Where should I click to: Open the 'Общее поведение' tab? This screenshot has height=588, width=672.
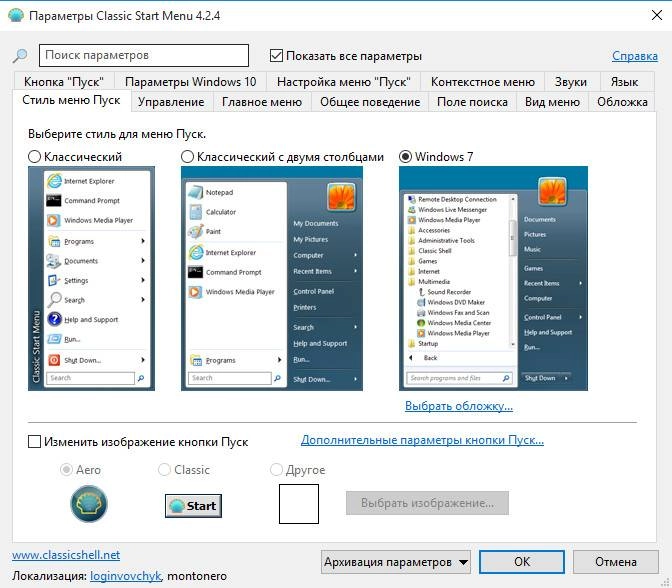pos(370,102)
